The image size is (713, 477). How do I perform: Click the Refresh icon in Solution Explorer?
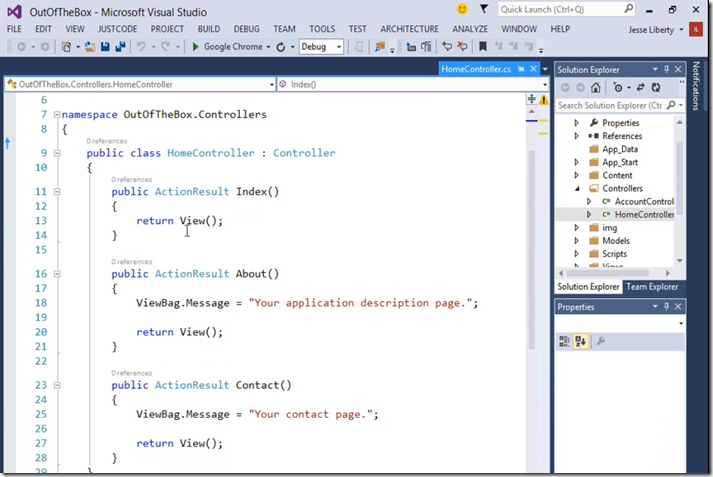[656, 87]
